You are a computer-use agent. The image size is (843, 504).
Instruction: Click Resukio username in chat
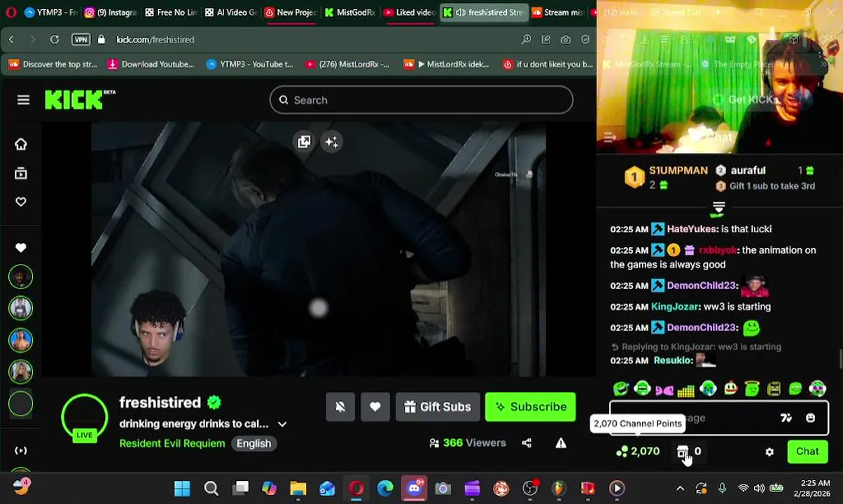(673, 360)
